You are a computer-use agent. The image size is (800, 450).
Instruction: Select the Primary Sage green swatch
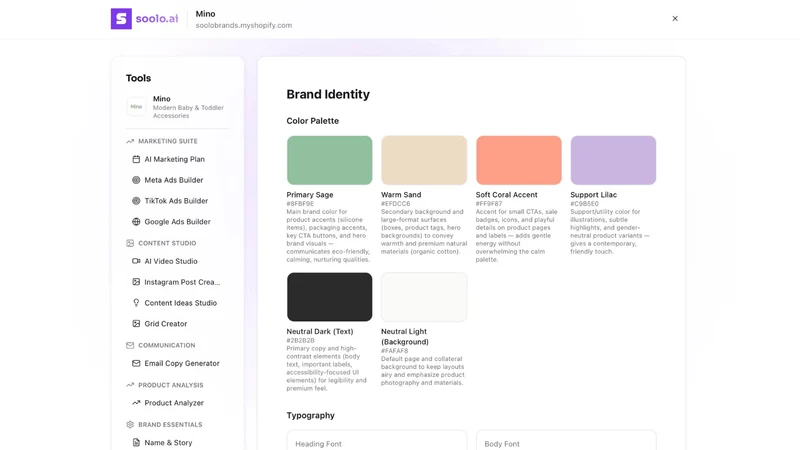pos(330,160)
